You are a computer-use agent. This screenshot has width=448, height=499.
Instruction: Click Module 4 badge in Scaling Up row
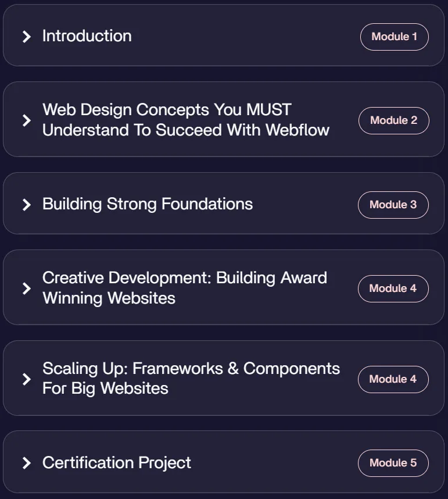tap(393, 379)
